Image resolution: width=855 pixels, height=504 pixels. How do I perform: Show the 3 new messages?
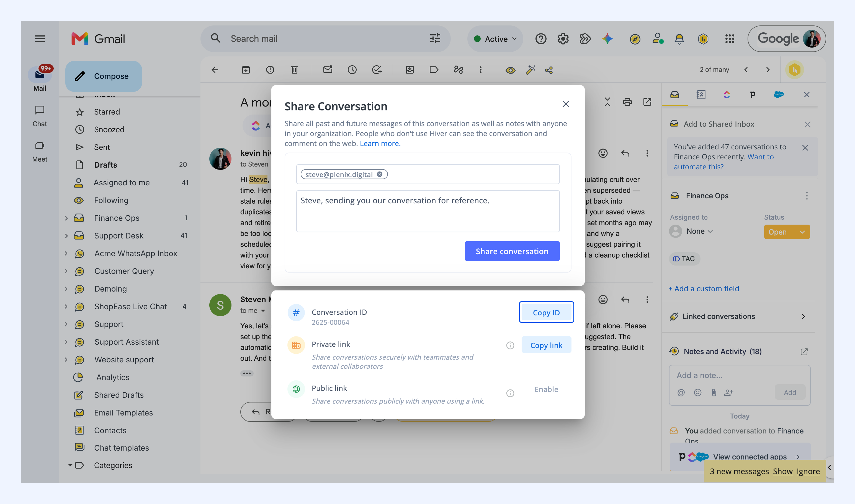point(782,471)
